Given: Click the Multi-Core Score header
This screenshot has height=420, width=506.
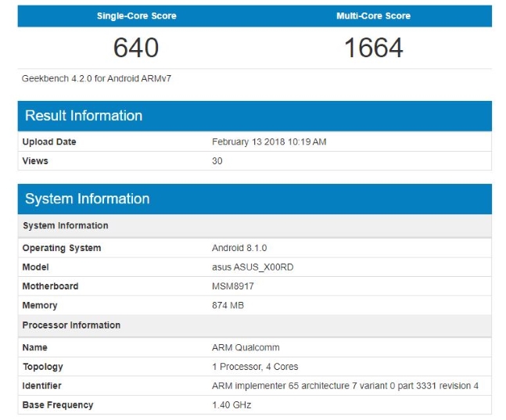Looking at the screenshot, I should click(374, 16).
